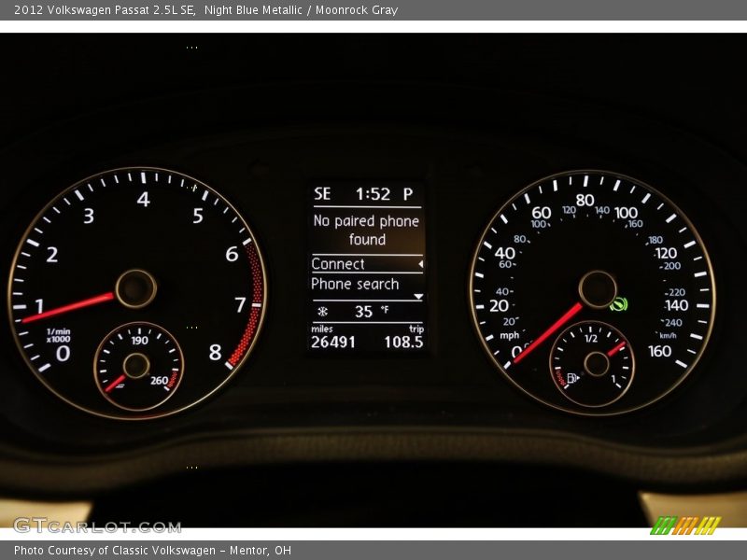Click the 260 mark on temperature gauge
Viewport: 747px width, 560px height.
click(159, 381)
